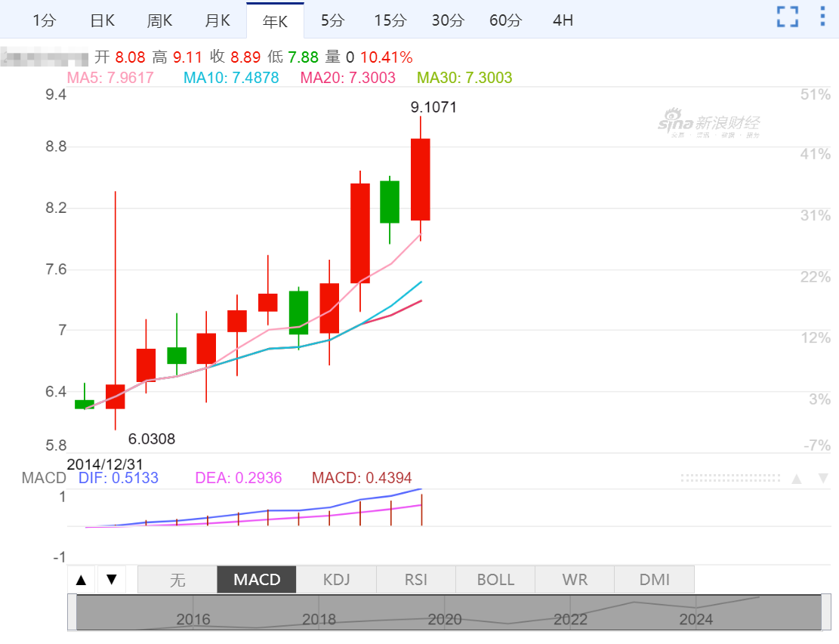Click the tallest red candlestick peaking at 9.1071

point(421,180)
